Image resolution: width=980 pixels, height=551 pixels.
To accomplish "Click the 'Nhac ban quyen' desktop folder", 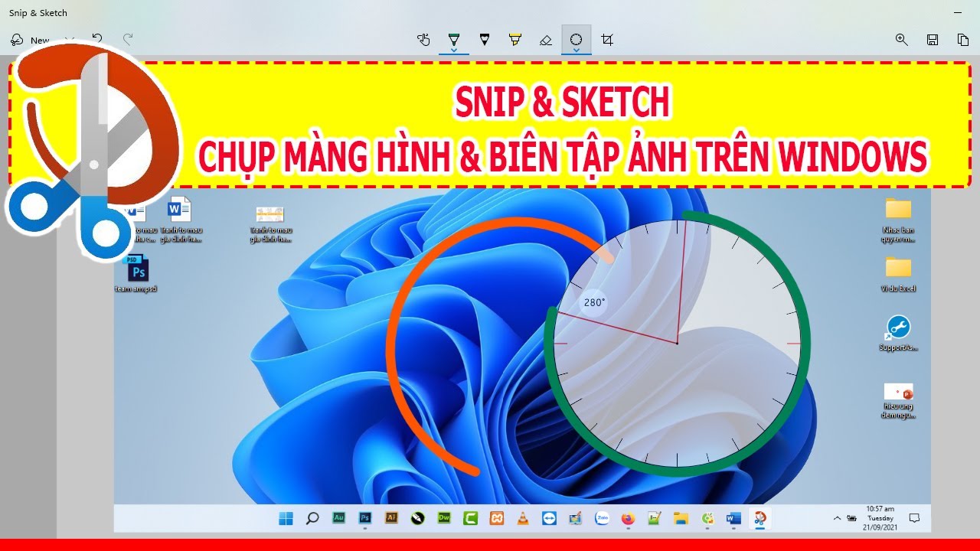I will 898,220.
